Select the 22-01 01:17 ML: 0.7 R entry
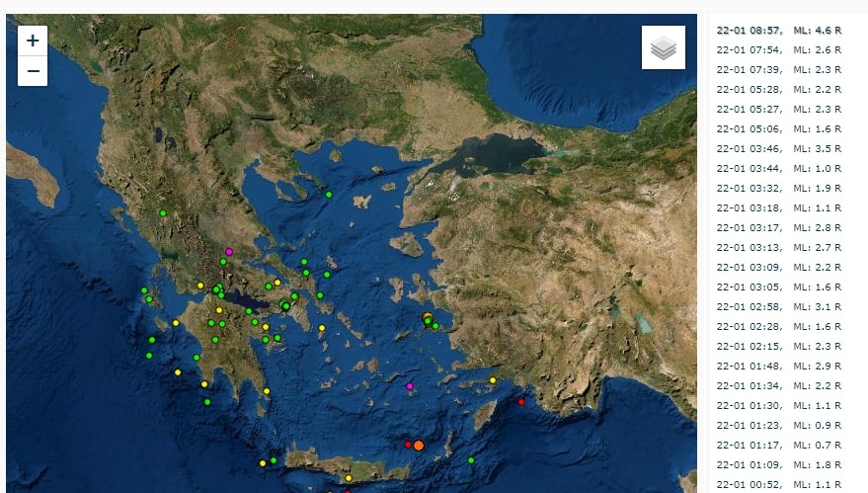The image size is (868, 493). (x=779, y=446)
